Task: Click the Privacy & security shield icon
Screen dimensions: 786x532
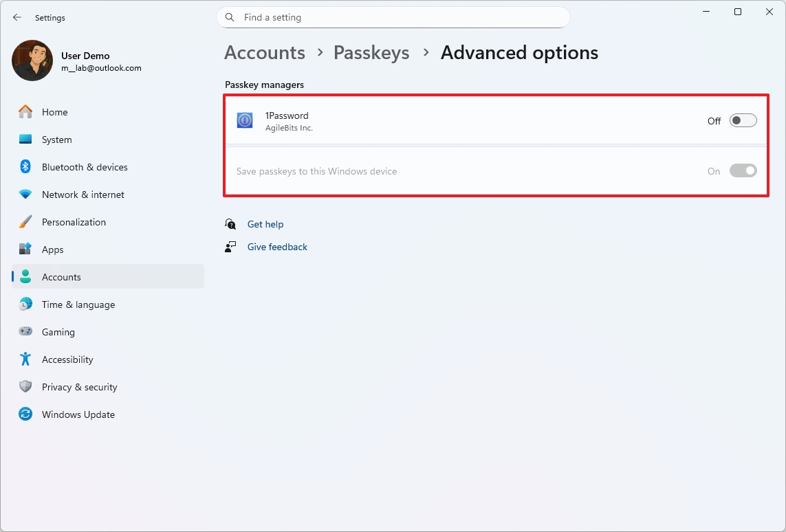Action: click(x=25, y=386)
